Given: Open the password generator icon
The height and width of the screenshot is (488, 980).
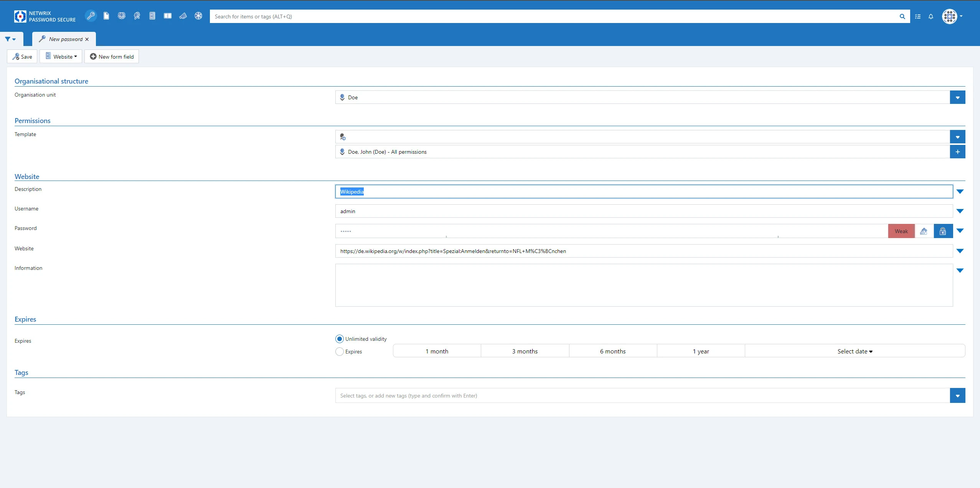Looking at the screenshot, I should [x=924, y=231].
